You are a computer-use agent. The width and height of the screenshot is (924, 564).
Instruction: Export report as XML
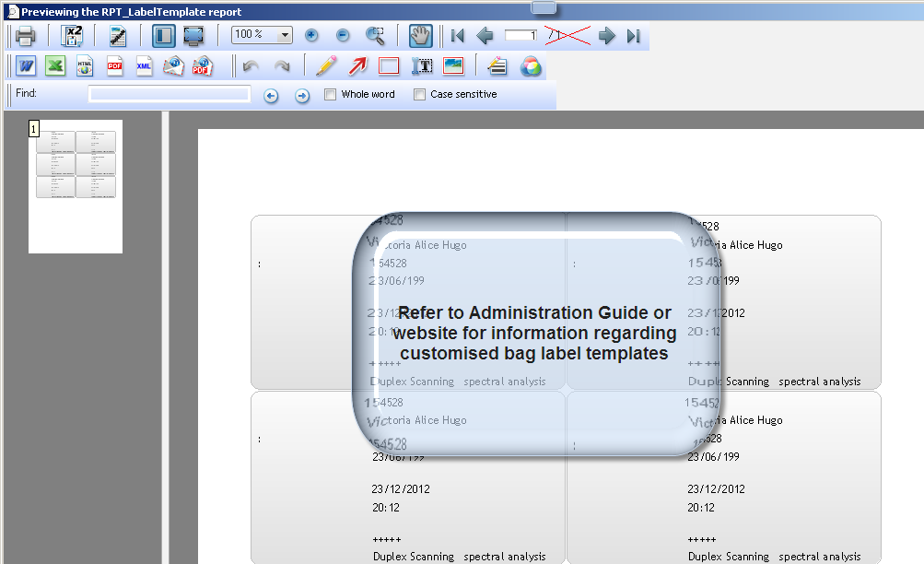pos(144,66)
